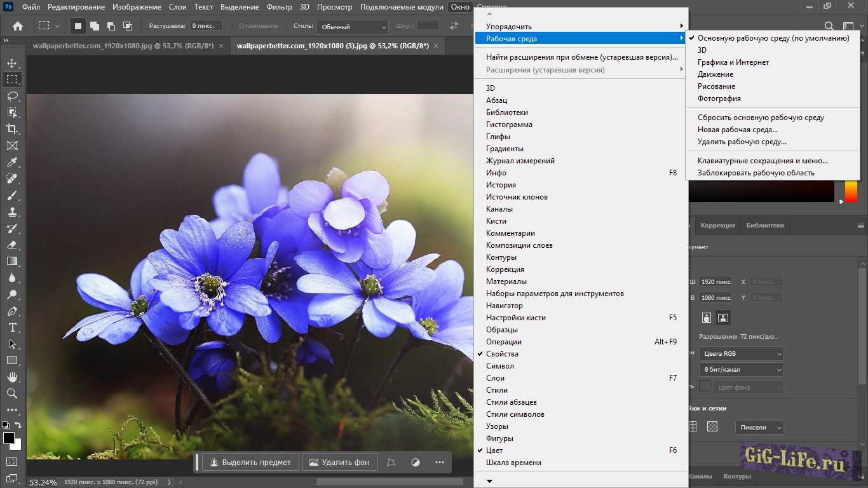Screen dimensions: 868x488
Task: Click the Home icon in options bar
Action: pyautogui.click(x=18, y=26)
